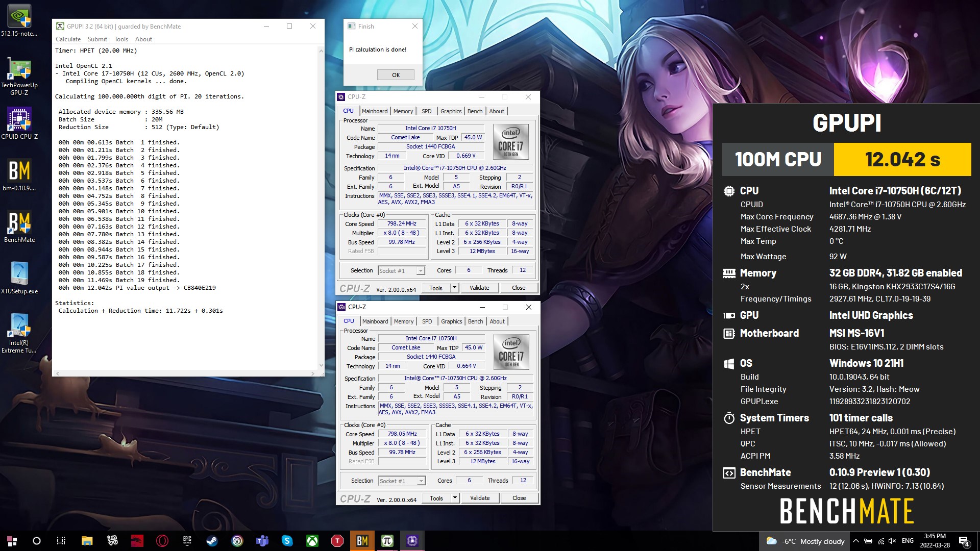
Task: Open the Wi-Fi network tray icon
Action: coord(881,541)
